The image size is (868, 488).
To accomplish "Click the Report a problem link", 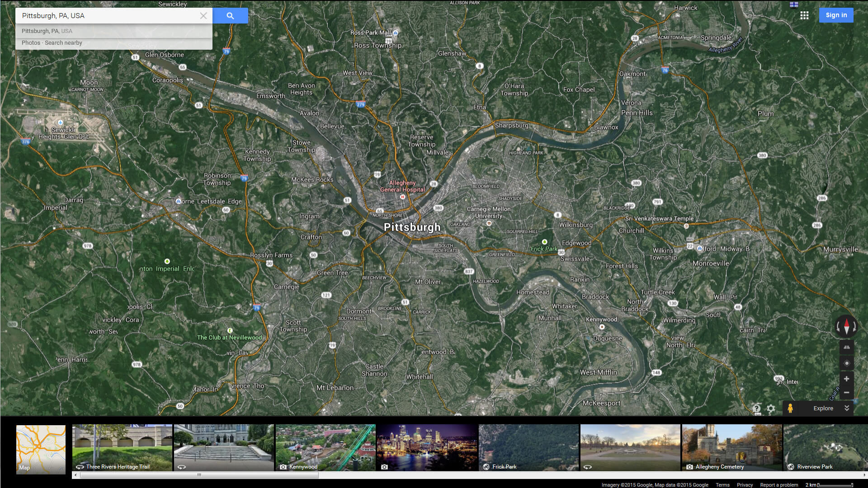I will pyautogui.click(x=779, y=485).
